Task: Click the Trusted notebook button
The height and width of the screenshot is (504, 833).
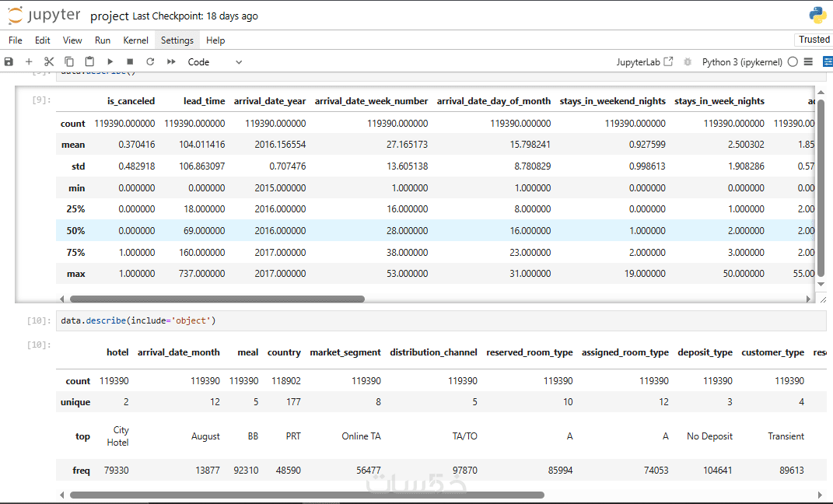Action: (x=814, y=40)
